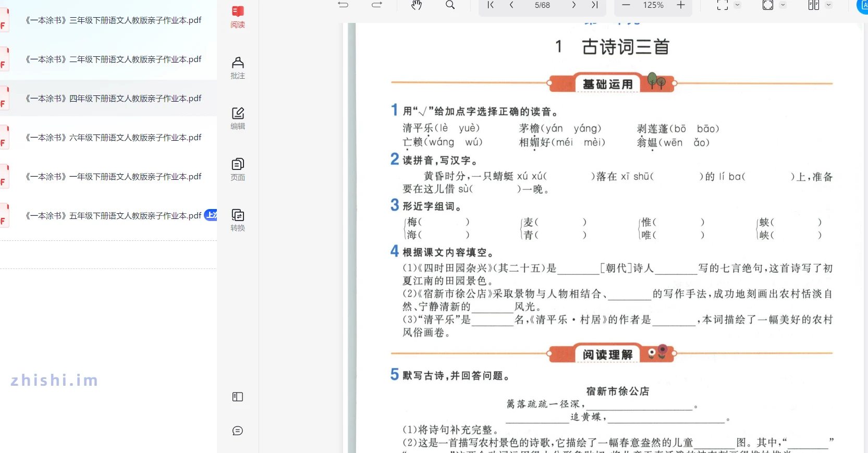Go to the last page
This screenshot has height=453, width=868.
[x=594, y=5]
